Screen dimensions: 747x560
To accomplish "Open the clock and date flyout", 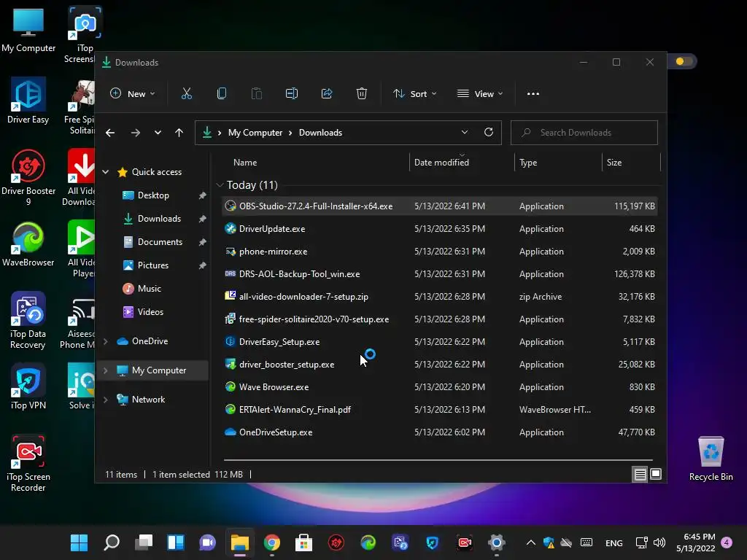I will [696, 542].
